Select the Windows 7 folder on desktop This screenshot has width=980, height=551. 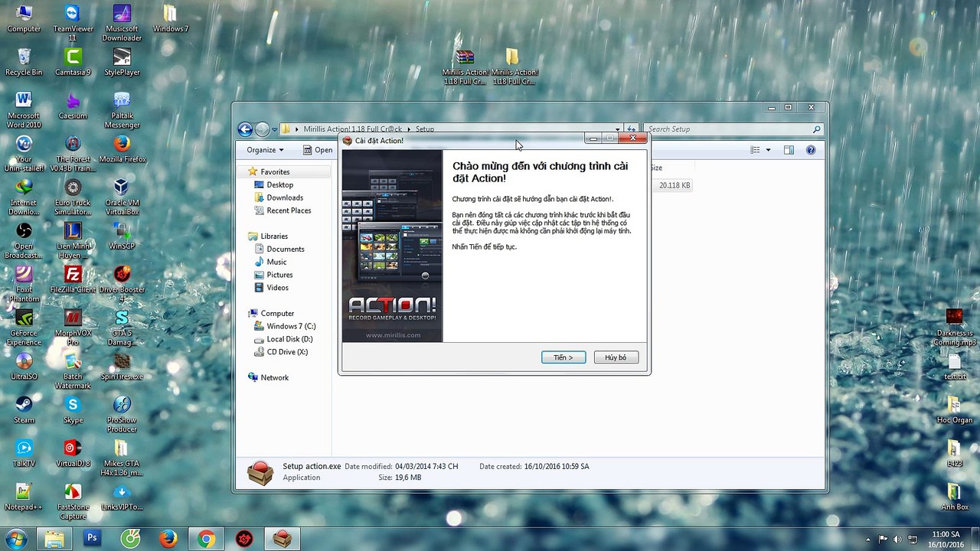(170, 18)
